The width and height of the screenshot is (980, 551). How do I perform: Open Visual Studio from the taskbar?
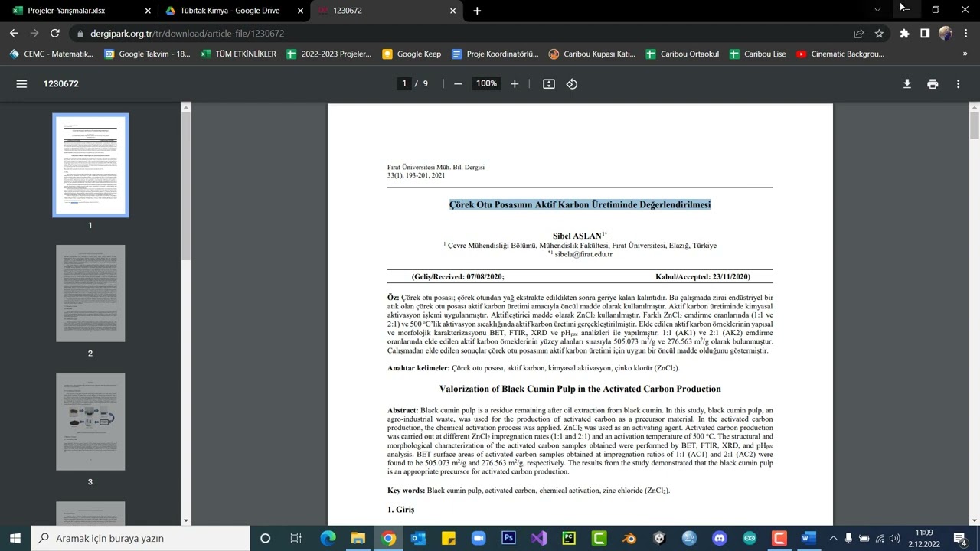tap(539, 538)
